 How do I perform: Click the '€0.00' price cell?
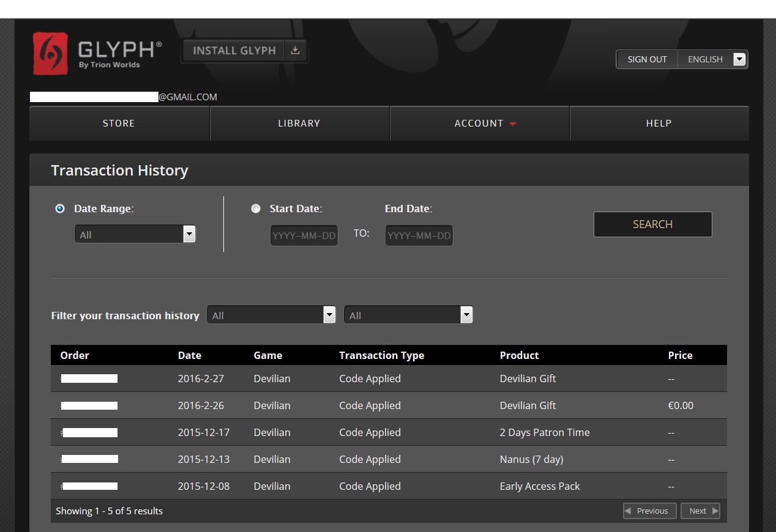click(681, 405)
